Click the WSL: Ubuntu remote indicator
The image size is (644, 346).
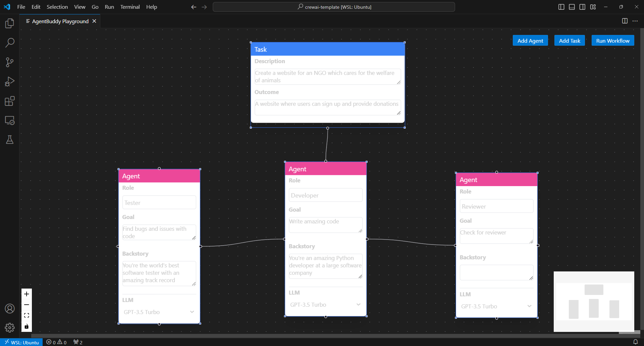(x=21, y=342)
